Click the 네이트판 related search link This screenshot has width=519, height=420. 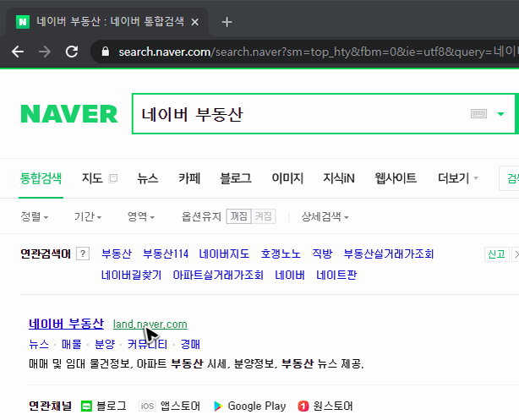[336, 275]
